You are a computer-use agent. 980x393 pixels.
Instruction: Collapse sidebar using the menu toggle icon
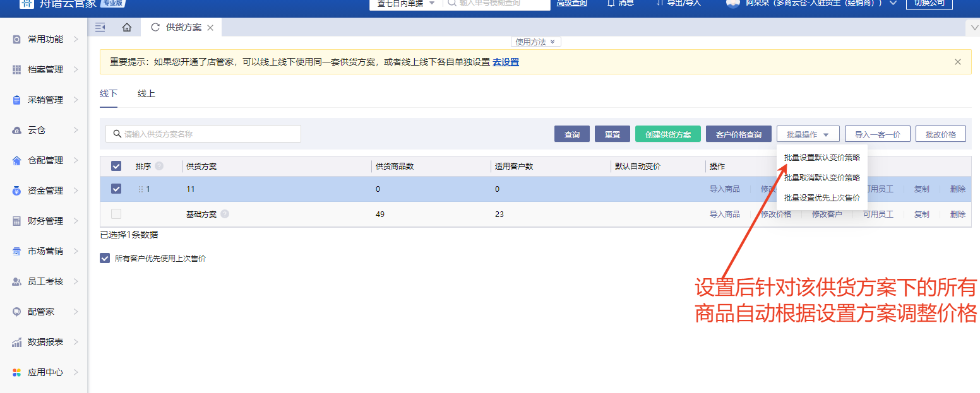[x=100, y=27]
